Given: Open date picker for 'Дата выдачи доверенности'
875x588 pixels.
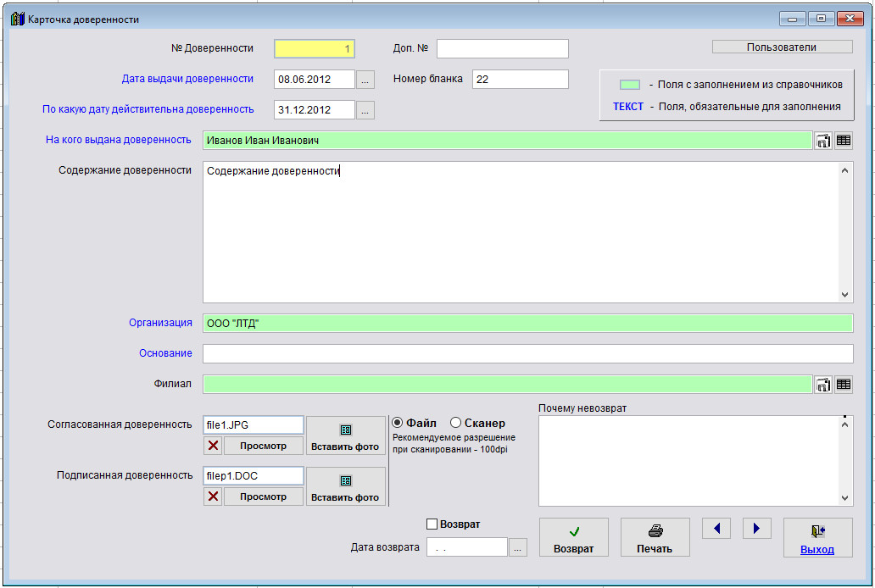Looking at the screenshot, I should [365, 80].
